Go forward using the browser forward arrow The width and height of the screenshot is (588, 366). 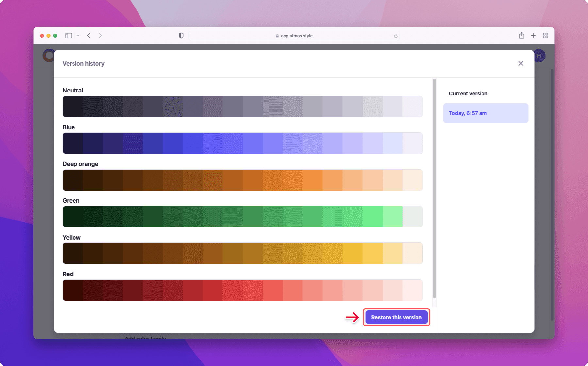click(x=100, y=36)
